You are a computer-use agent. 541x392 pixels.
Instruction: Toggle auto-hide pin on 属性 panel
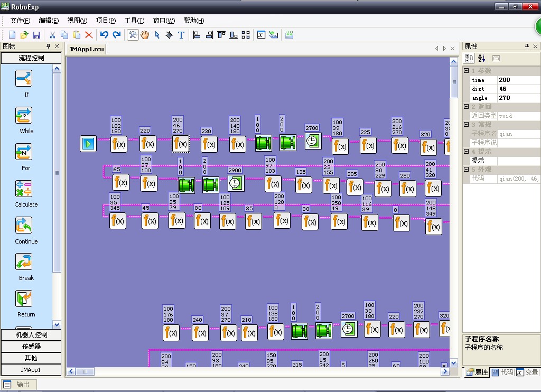527,46
